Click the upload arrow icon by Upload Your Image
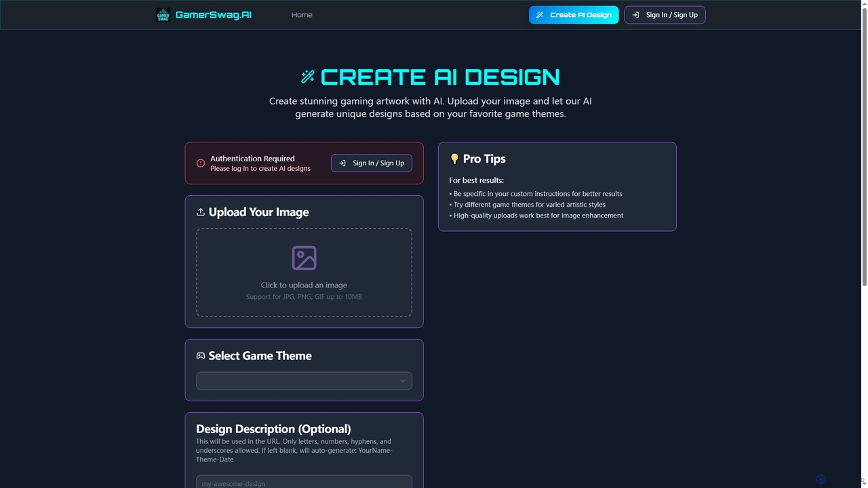 tap(201, 212)
